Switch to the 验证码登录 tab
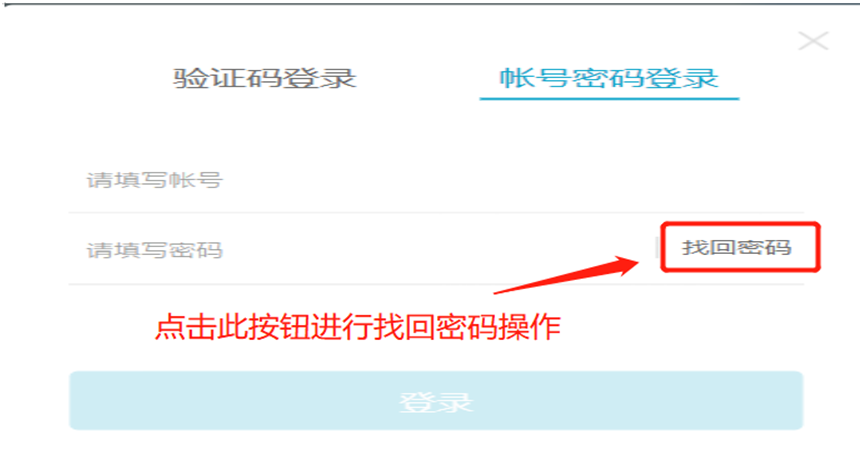The width and height of the screenshot is (862, 470). tap(265, 78)
